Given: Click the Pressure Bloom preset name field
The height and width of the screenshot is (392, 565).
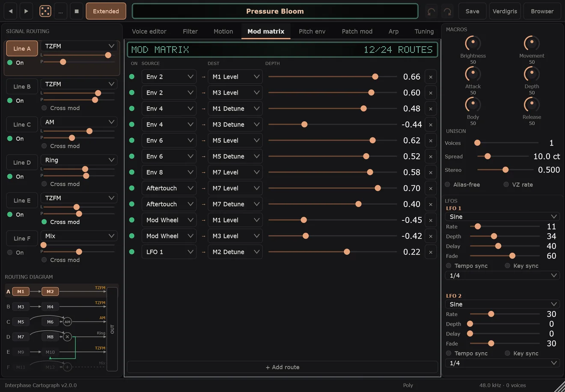Looking at the screenshot, I should [275, 11].
